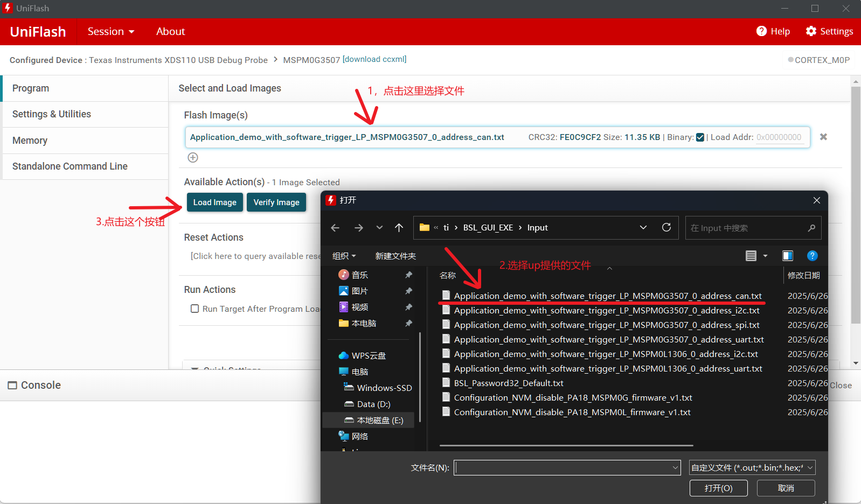This screenshot has width=861, height=504.
Task: Switch to Standalone Command Line tab
Action: click(x=85, y=166)
